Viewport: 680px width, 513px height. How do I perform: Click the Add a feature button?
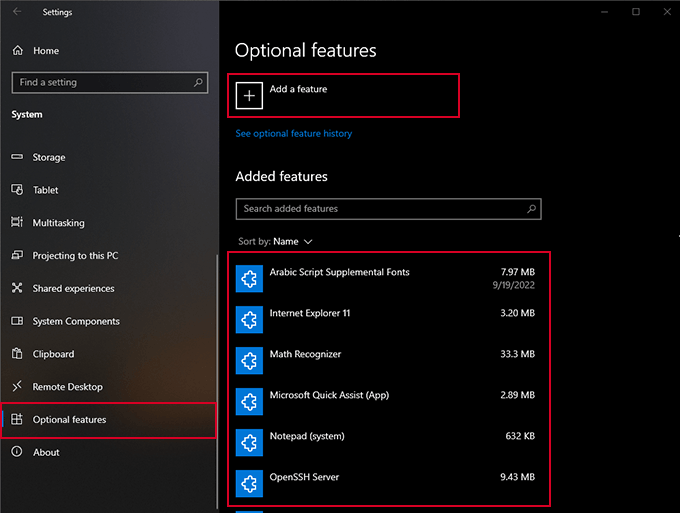coord(343,95)
